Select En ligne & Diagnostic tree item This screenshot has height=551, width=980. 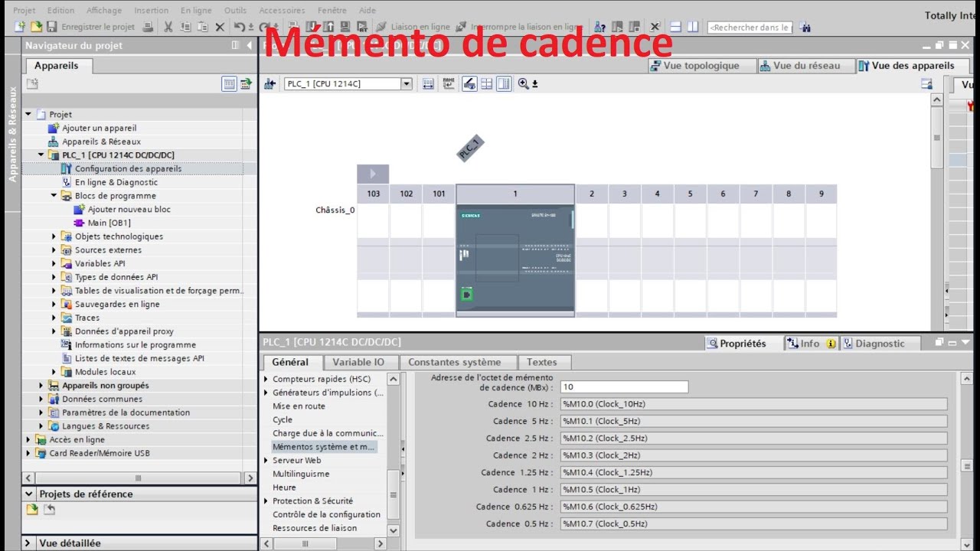116,182
